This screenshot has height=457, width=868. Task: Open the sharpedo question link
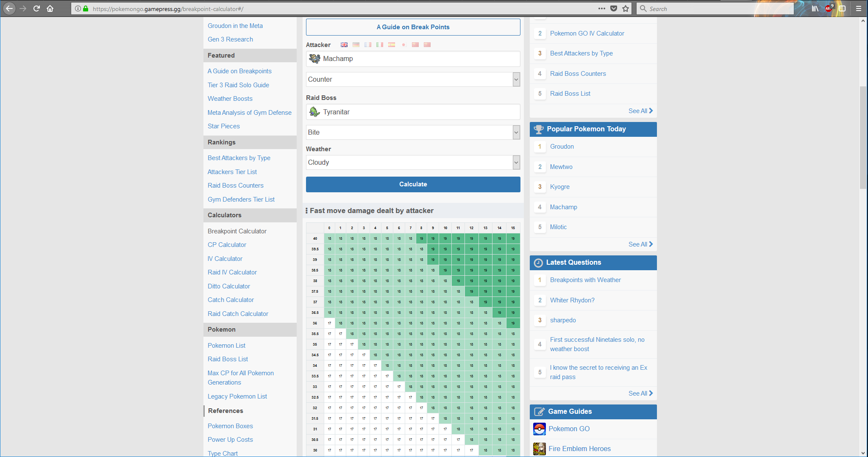click(x=563, y=320)
